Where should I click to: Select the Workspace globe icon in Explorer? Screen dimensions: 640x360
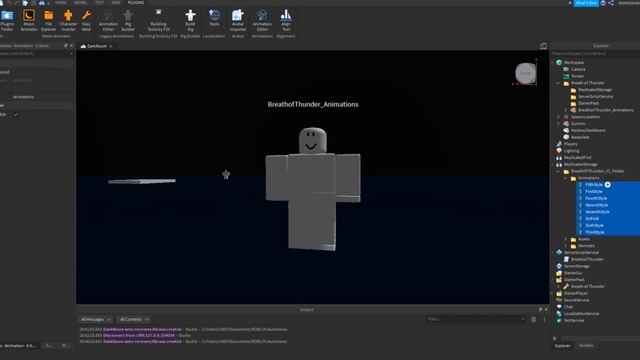click(x=559, y=62)
